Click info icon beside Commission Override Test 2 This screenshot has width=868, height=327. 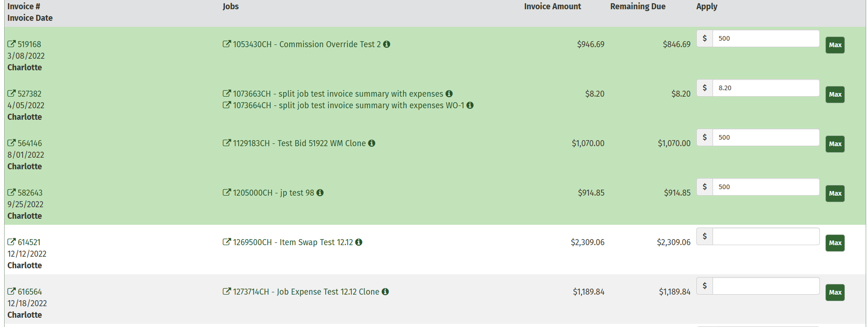pos(387,44)
